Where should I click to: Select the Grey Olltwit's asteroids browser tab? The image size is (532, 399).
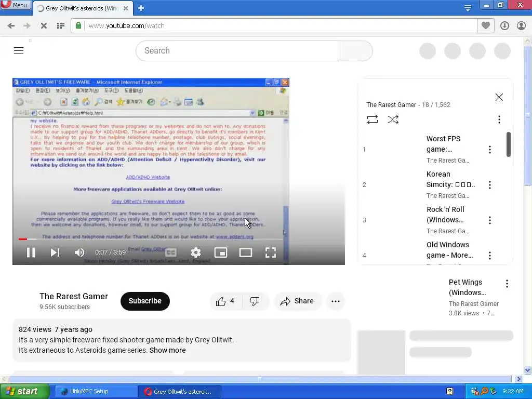pos(82,8)
